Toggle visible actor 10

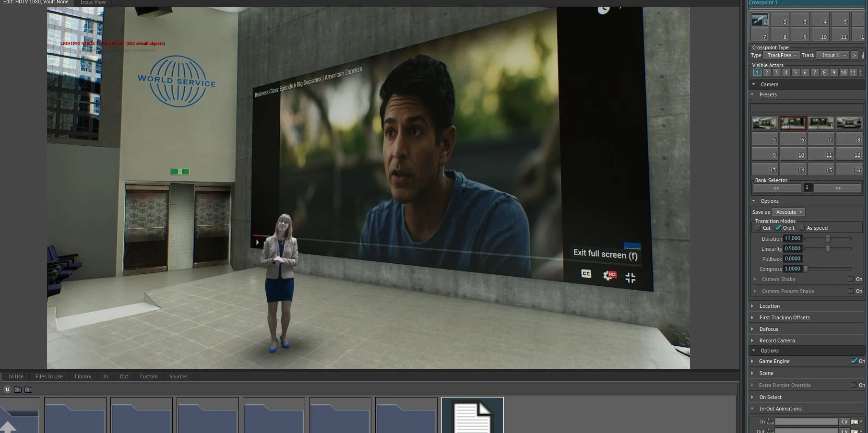[844, 72]
